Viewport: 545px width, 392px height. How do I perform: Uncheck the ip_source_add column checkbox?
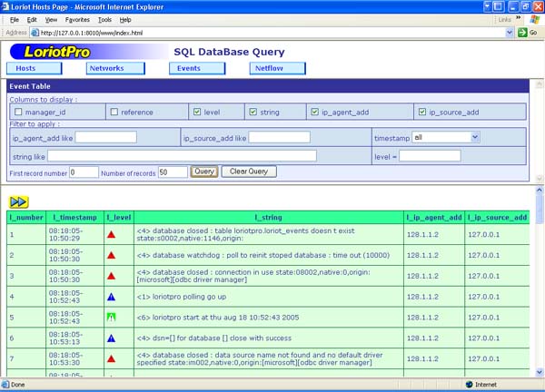(x=422, y=112)
